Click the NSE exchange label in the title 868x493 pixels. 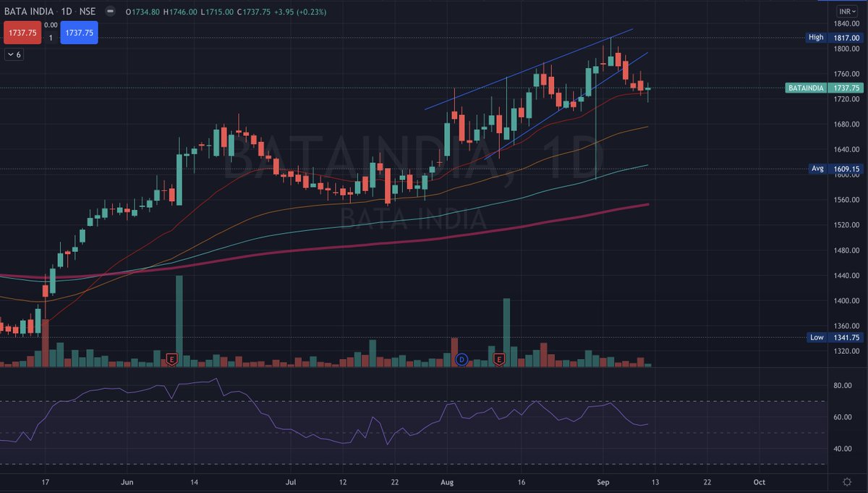pyautogui.click(x=88, y=12)
